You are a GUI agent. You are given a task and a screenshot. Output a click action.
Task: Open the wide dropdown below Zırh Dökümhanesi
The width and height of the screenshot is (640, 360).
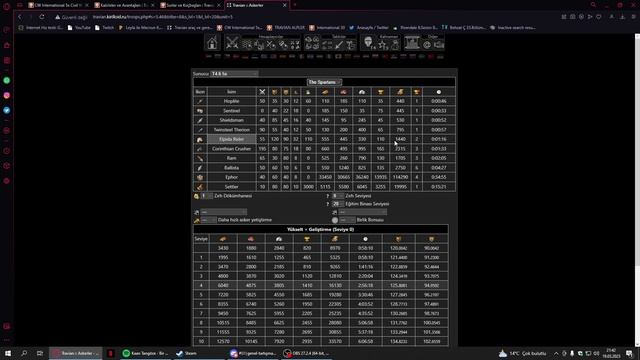pyautogui.click(x=224, y=212)
